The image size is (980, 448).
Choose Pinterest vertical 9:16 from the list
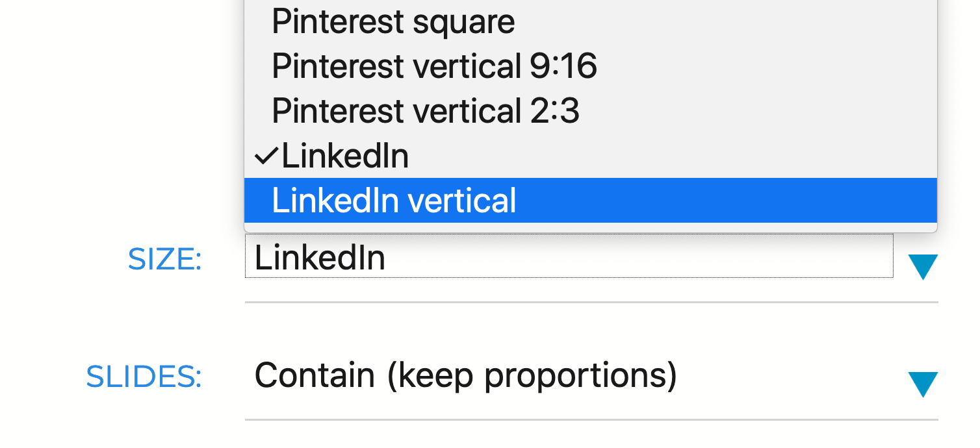434,66
